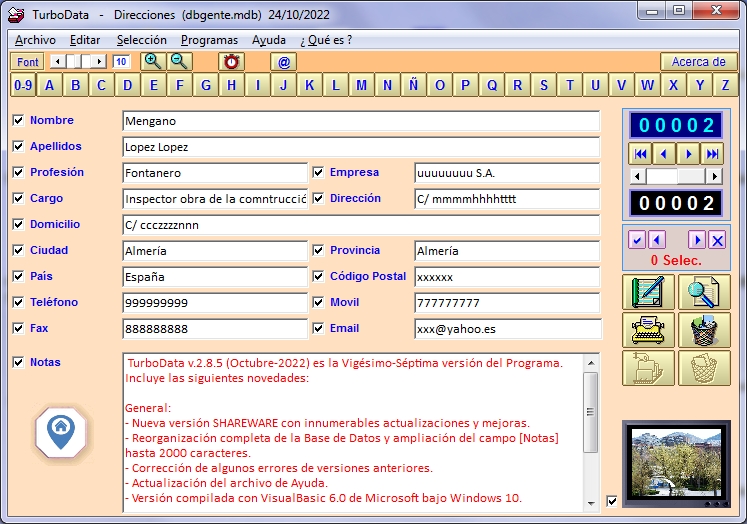Screen dimensions: 747x524
Task: Click the zoom out magnifier icon
Action: click(179, 61)
